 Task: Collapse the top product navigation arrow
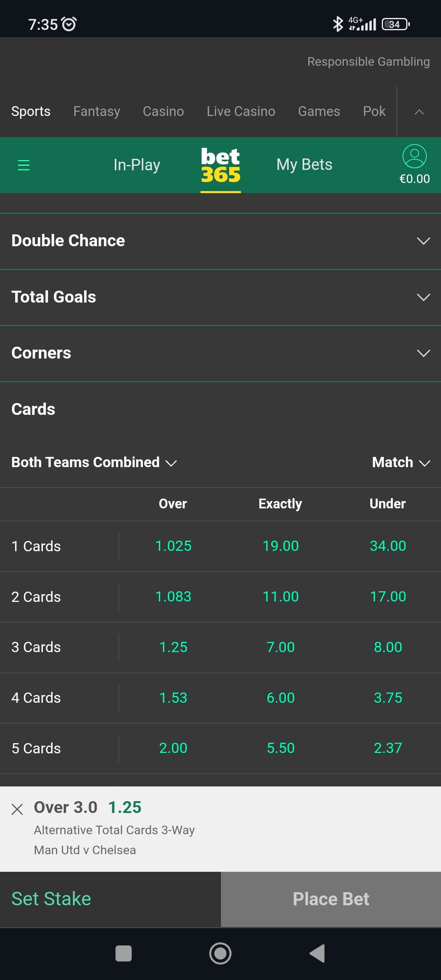pyautogui.click(x=419, y=111)
